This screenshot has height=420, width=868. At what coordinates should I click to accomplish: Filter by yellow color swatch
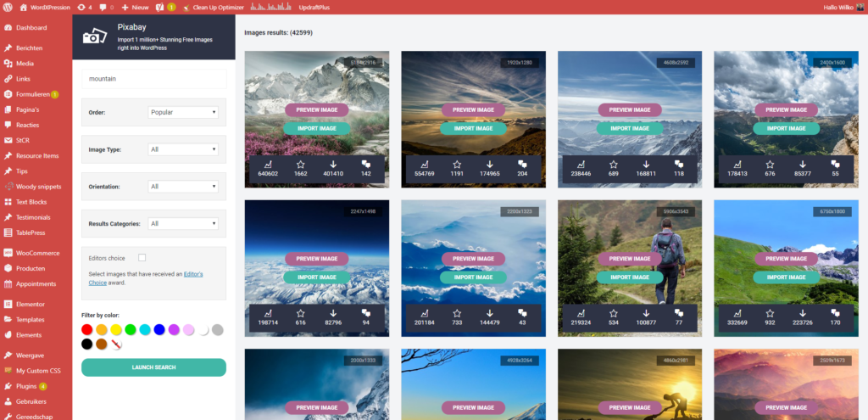click(115, 330)
